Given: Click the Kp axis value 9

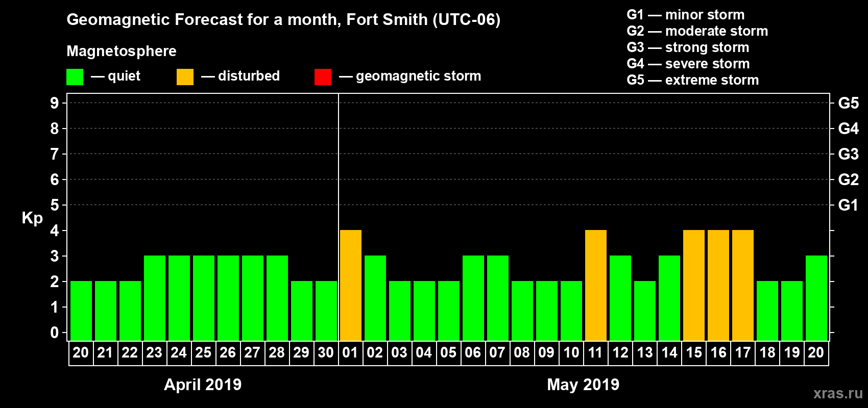Looking at the screenshot, I should tap(55, 103).
